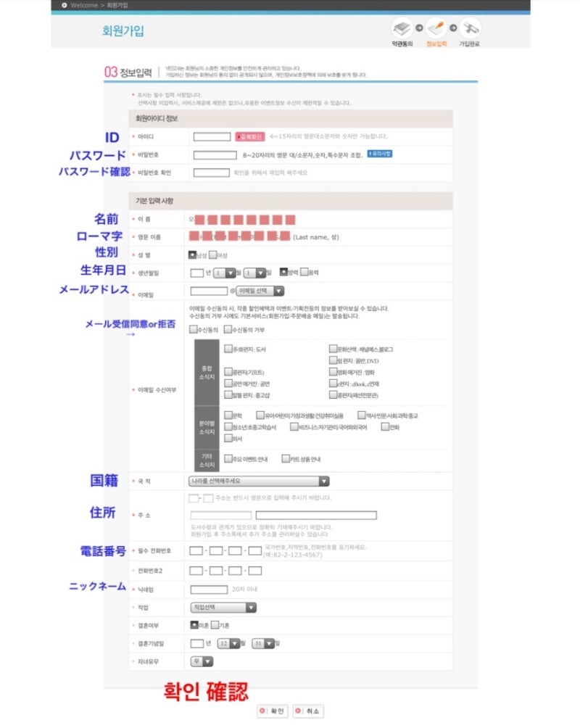Open the 직업선택 occupation dropdown
The image size is (580, 728).
(223, 608)
